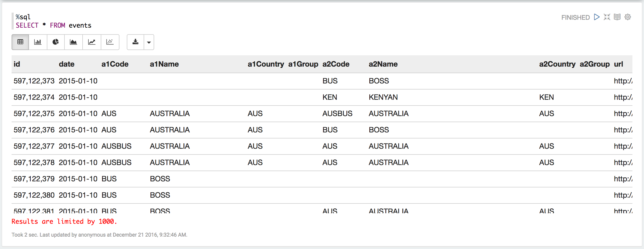Screen dimensions: 644x249
Task: Select the KENYAN cell in a2Name
Action: point(383,97)
